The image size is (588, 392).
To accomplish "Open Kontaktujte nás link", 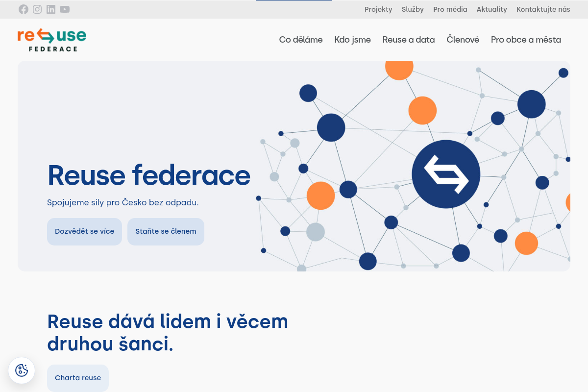I will point(543,9).
